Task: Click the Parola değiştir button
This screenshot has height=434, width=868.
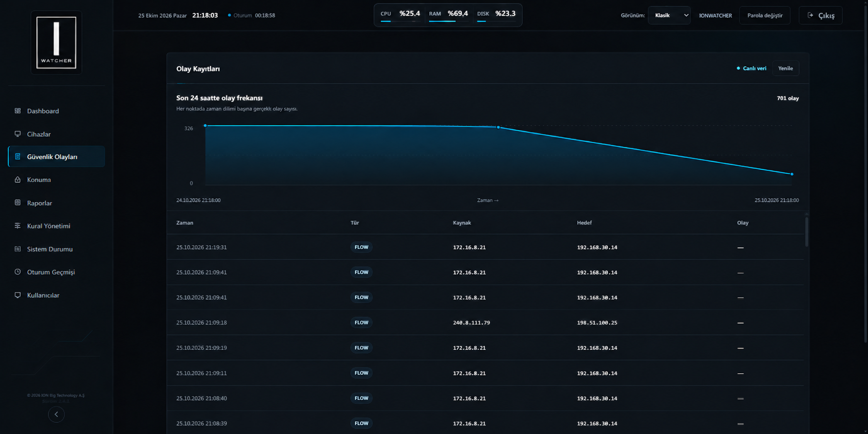Action: tap(765, 15)
